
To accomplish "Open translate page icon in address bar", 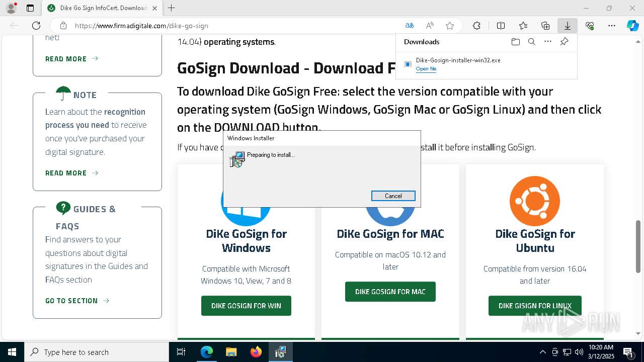I will point(410,26).
